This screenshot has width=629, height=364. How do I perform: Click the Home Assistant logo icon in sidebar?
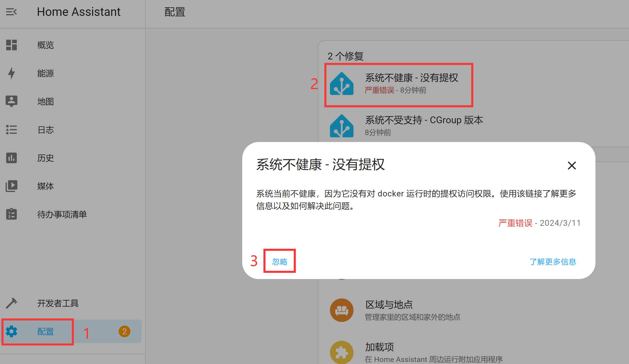pyautogui.click(x=11, y=12)
